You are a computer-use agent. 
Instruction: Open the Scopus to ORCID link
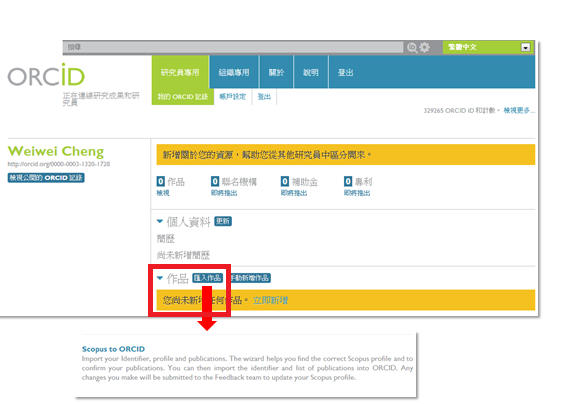tap(113, 349)
